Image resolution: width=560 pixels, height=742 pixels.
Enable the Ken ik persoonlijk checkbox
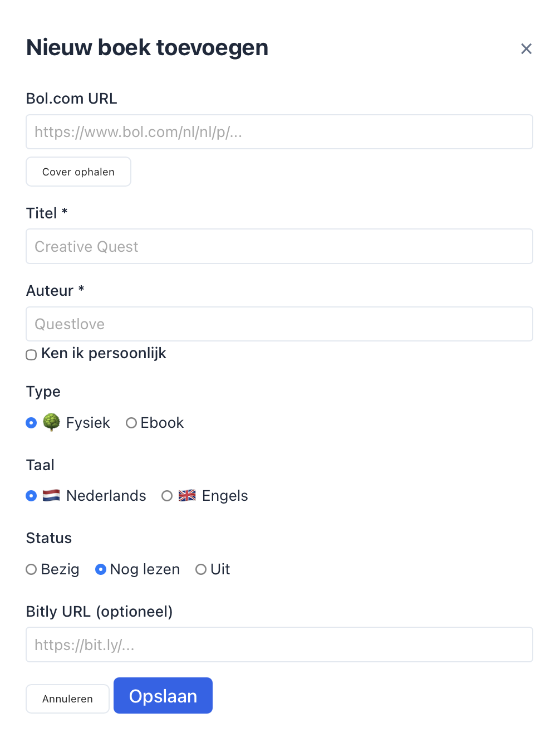(32, 355)
